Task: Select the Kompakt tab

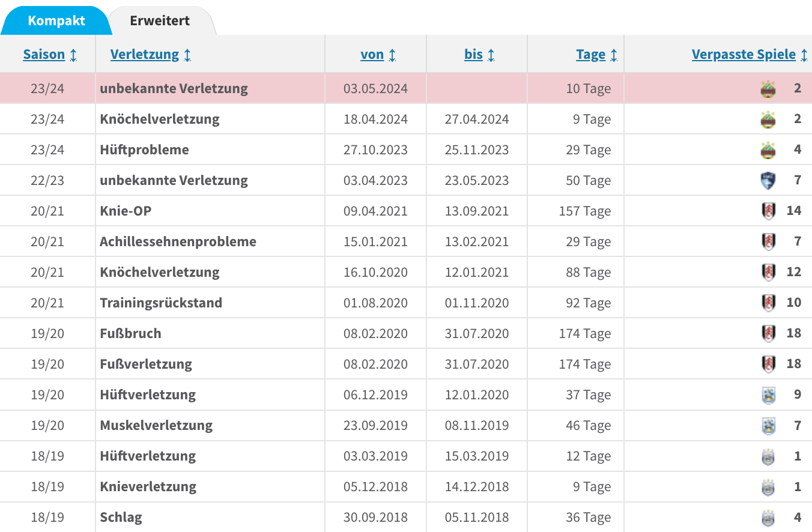Action: [x=56, y=20]
